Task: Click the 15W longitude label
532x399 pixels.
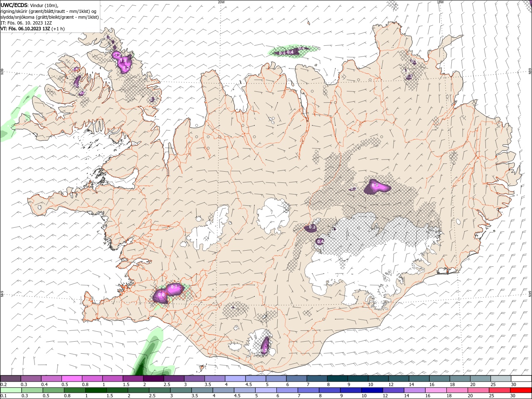Action: click(x=440, y=2)
